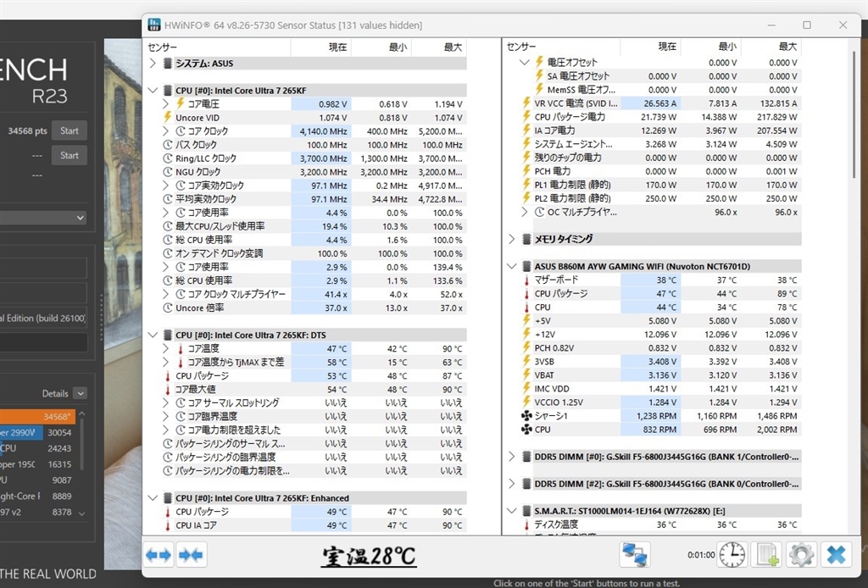Click the clock icon beside Uncore 倍率

tap(168, 308)
